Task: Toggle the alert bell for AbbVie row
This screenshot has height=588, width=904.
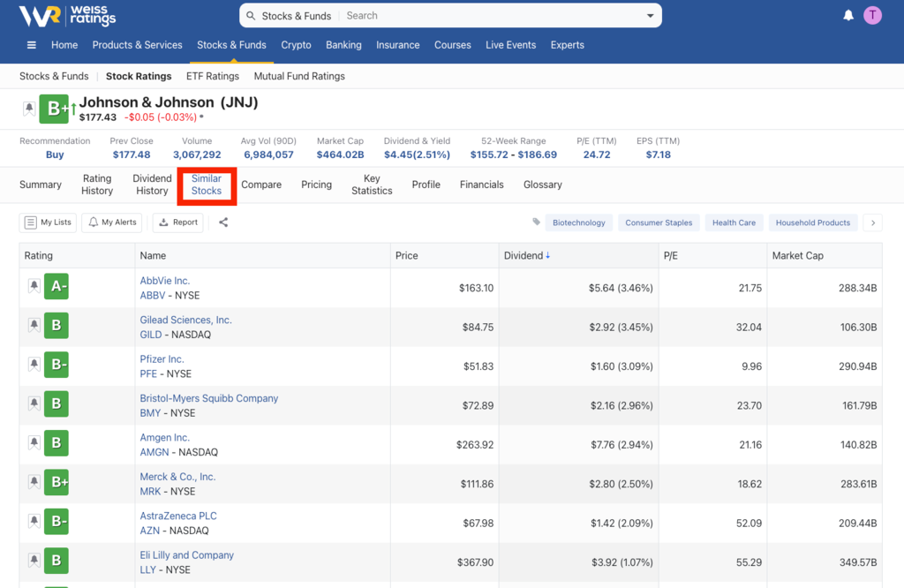Action: 34,286
